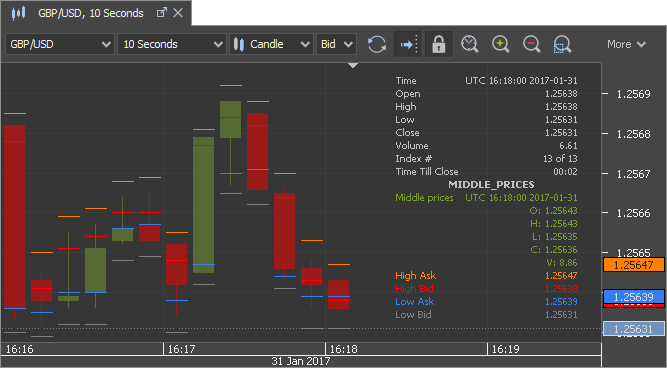
Task: Detach chart with pop-out icon
Action: (162, 13)
